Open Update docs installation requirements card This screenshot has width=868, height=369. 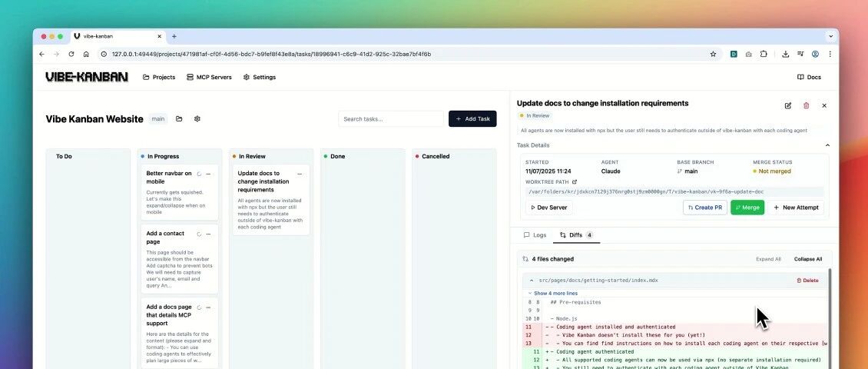pos(270,199)
